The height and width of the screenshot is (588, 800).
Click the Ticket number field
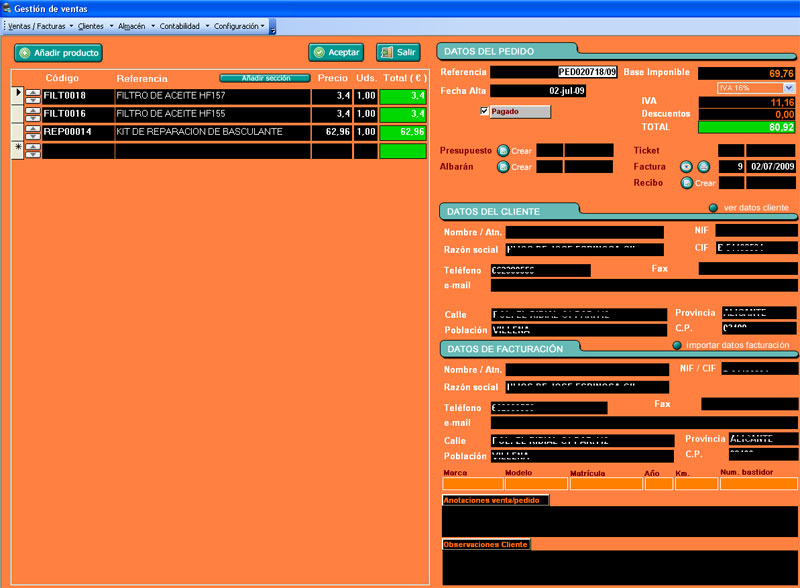click(731, 151)
